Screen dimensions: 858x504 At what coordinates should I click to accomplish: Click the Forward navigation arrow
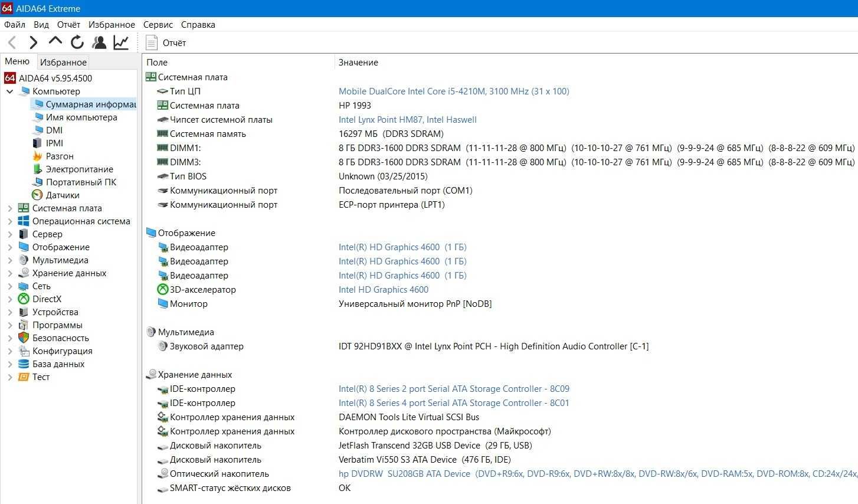[x=34, y=42]
